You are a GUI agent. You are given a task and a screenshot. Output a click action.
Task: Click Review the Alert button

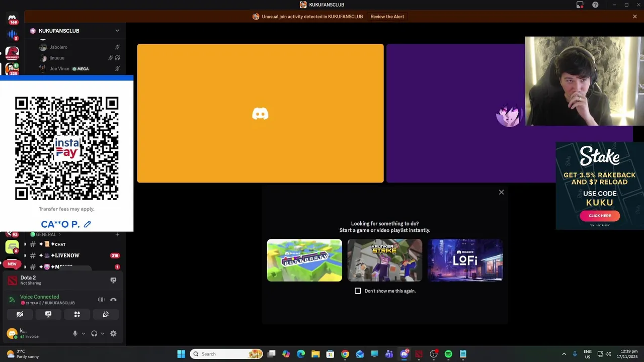coord(387,17)
